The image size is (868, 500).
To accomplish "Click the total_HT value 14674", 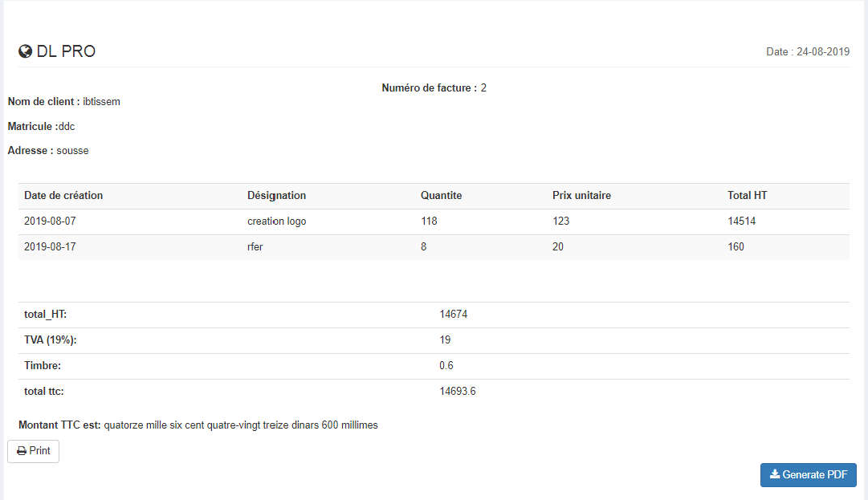I will coord(453,315).
